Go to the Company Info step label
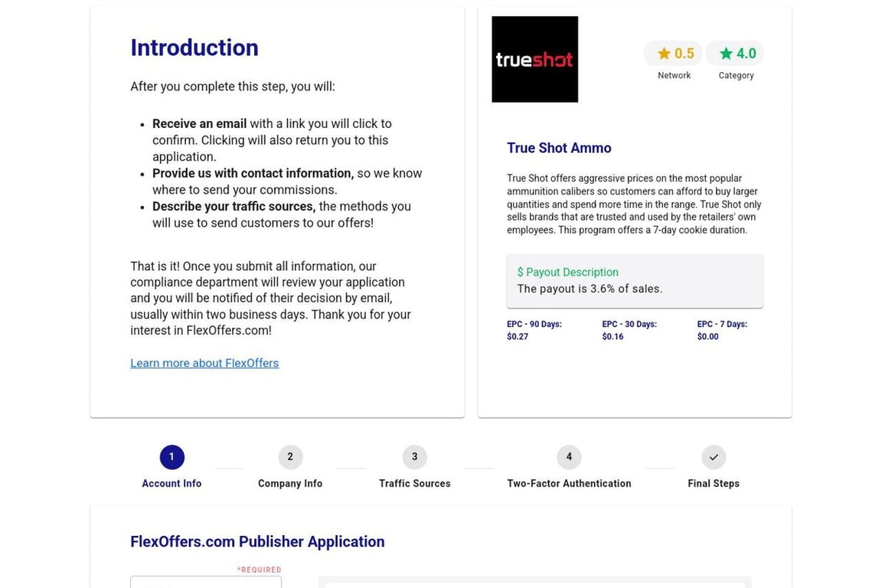Image resolution: width=882 pixels, height=588 pixels. [290, 484]
